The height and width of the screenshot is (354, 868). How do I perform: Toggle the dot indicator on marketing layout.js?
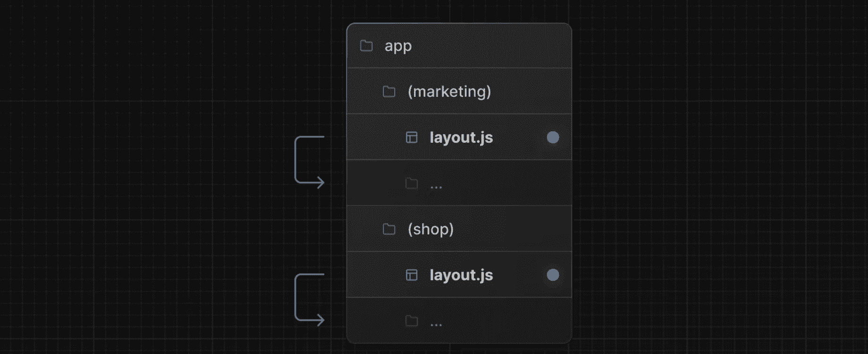(553, 138)
